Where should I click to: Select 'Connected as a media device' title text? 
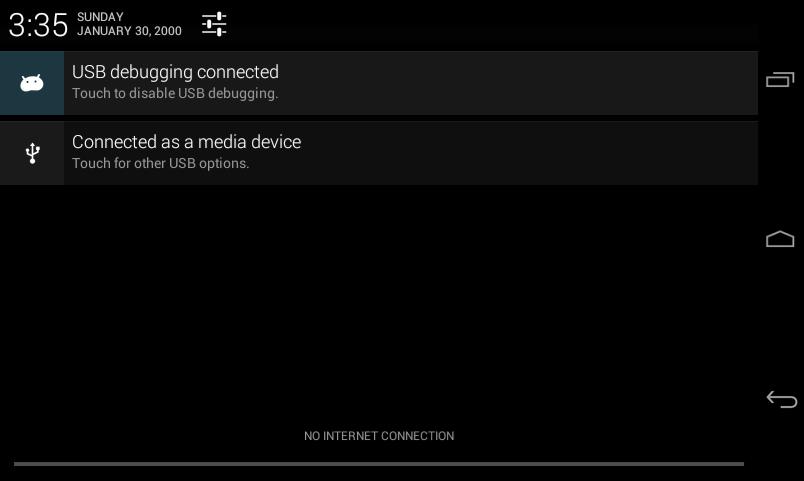187,142
